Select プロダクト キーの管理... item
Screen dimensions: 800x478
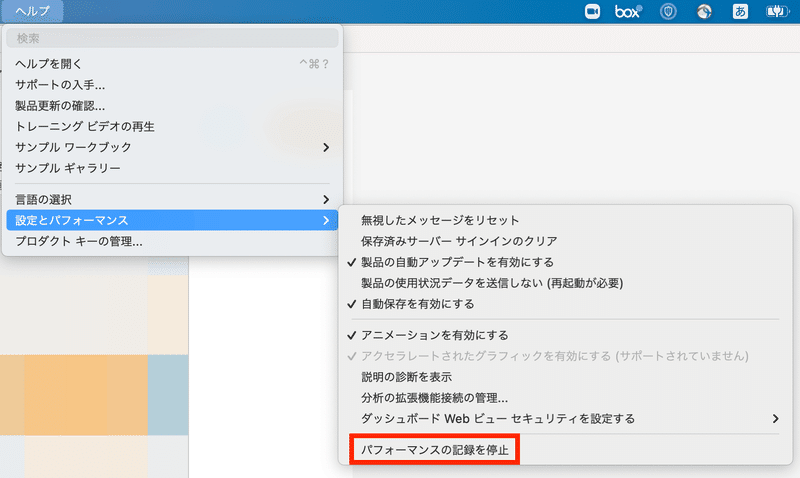tap(172, 241)
